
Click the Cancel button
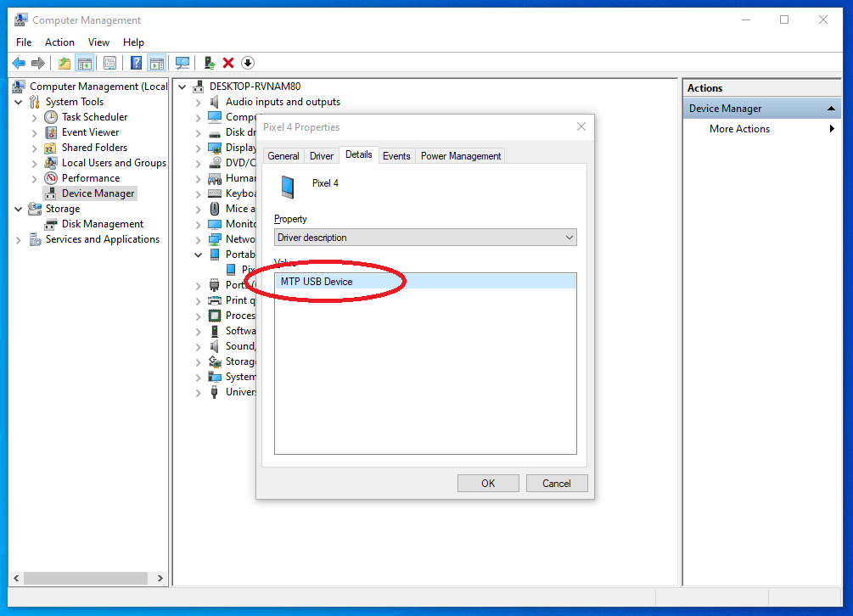(x=557, y=484)
